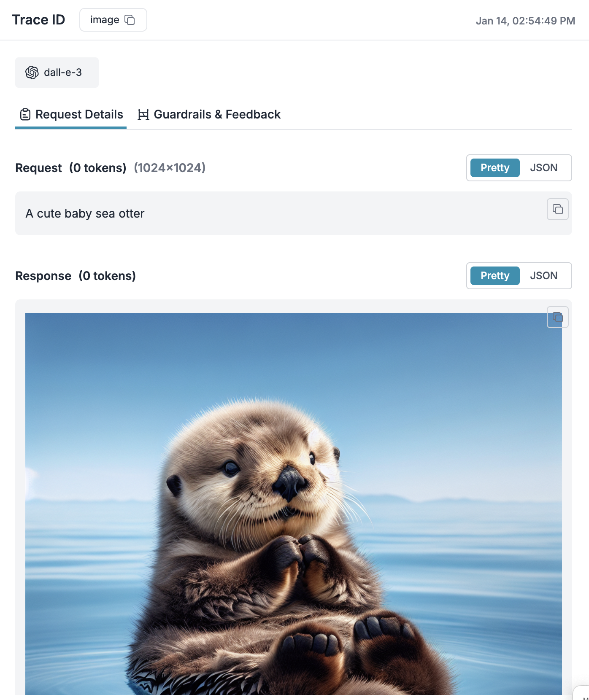
Task: Open the partially visible widget in the bottom corner
Action: point(581,693)
